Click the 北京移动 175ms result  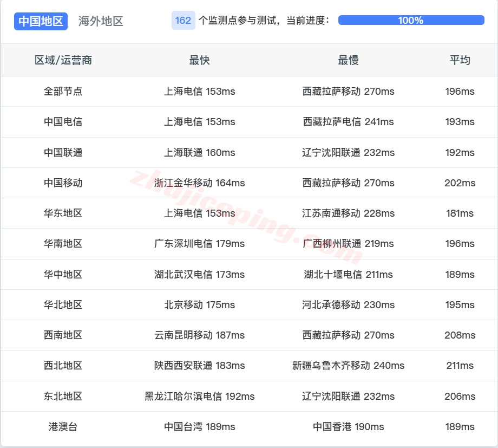coord(199,305)
